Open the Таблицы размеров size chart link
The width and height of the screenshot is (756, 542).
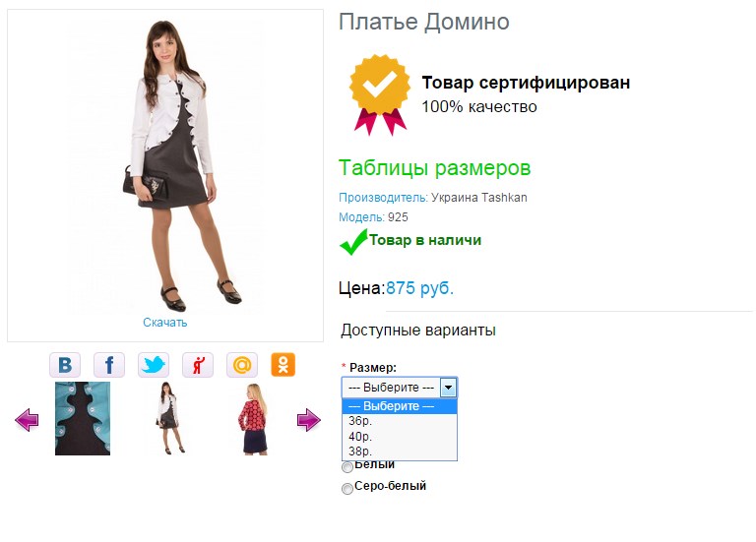[434, 168]
